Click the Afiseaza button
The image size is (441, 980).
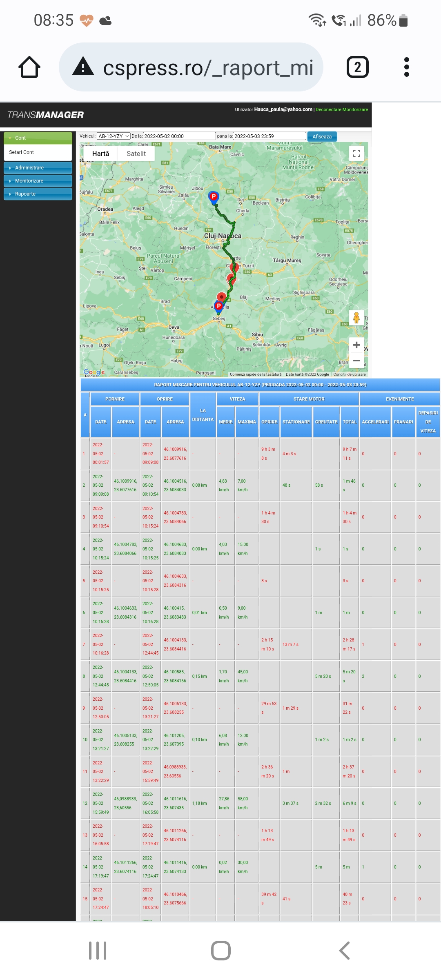click(x=322, y=137)
